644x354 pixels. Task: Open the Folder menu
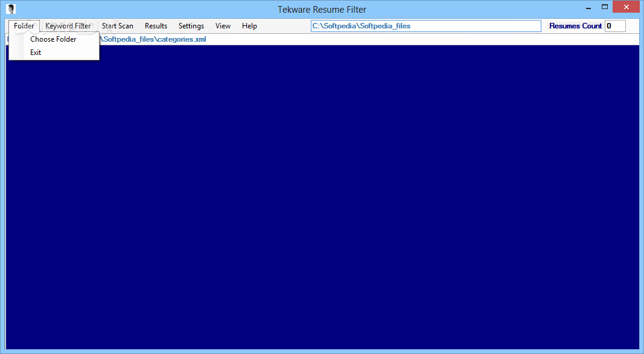pos(24,26)
